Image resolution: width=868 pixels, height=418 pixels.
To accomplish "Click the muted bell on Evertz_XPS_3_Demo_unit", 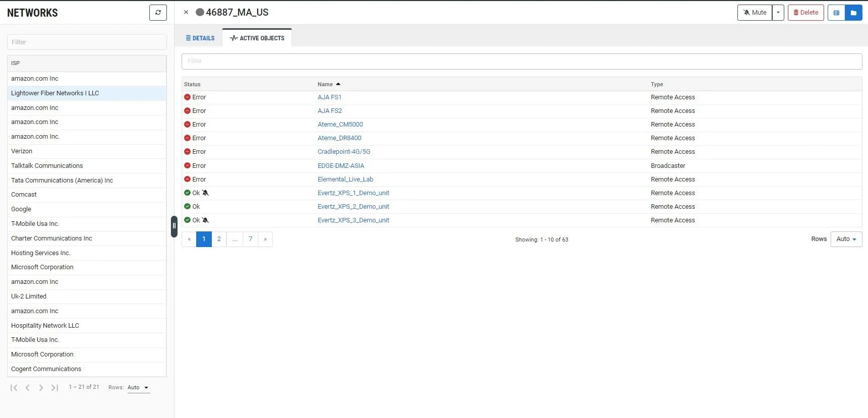I will pos(205,220).
